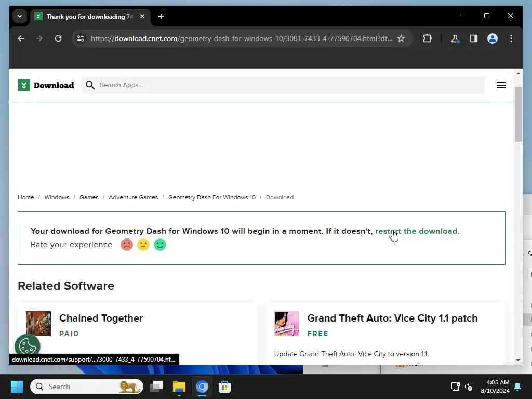Open the taskbar clock showing 4:05 AM

pos(495,387)
